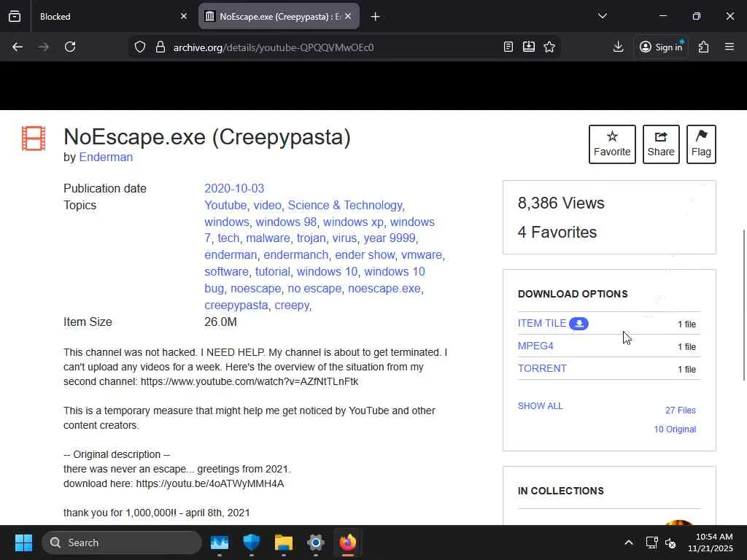Reload the current page
Screen dimensions: 747x560
pyautogui.click(x=70, y=47)
